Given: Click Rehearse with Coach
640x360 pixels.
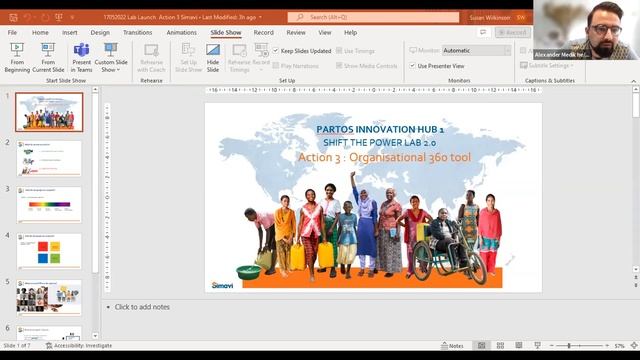Looking at the screenshot, I should [151, 58].
